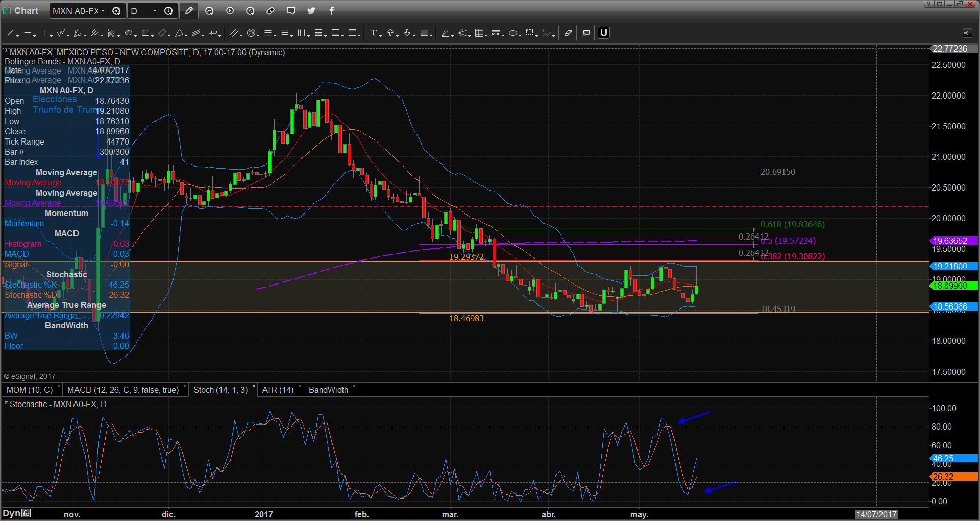The width and height of the screenshot is (980, 521).
Task: Select the Up Arrow marker tool
Action: coord(390,33)
